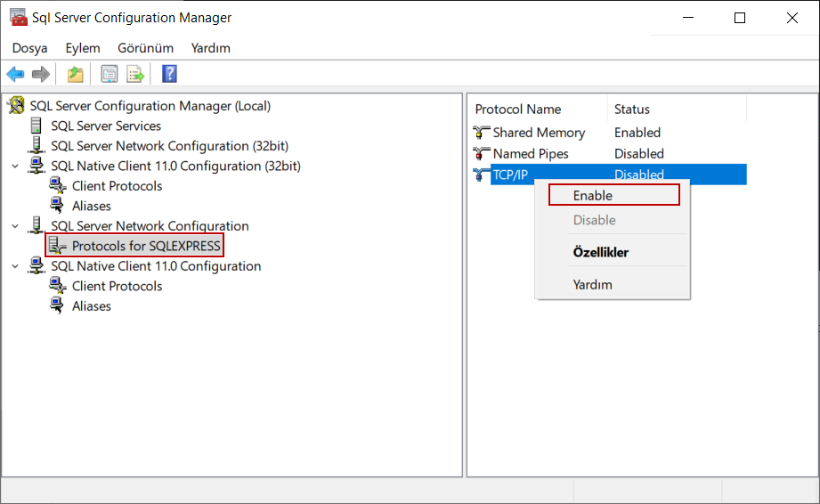Click the root SQL Server Configuration Manager icon

point(16,106)
